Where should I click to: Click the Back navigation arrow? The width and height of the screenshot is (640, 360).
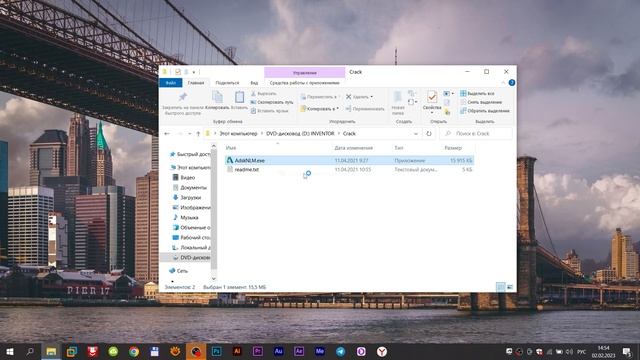coord(167,133)
